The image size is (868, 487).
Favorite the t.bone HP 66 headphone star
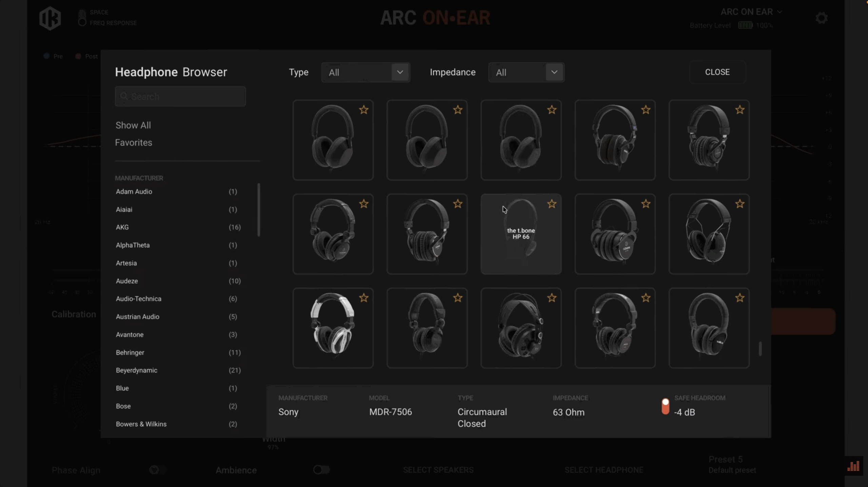(x=552, y=204)
